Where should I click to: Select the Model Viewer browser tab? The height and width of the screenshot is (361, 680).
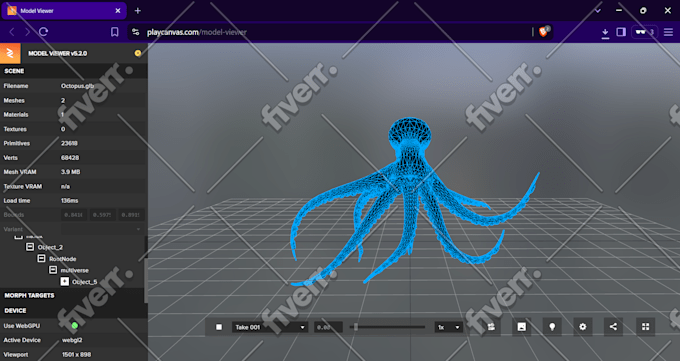[x=64, y=11]
